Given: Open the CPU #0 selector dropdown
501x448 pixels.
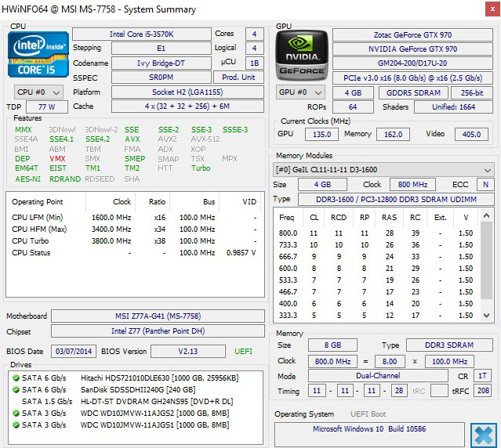Looking at the screenshot, I should pyautogui.click(x=38, y=92).
